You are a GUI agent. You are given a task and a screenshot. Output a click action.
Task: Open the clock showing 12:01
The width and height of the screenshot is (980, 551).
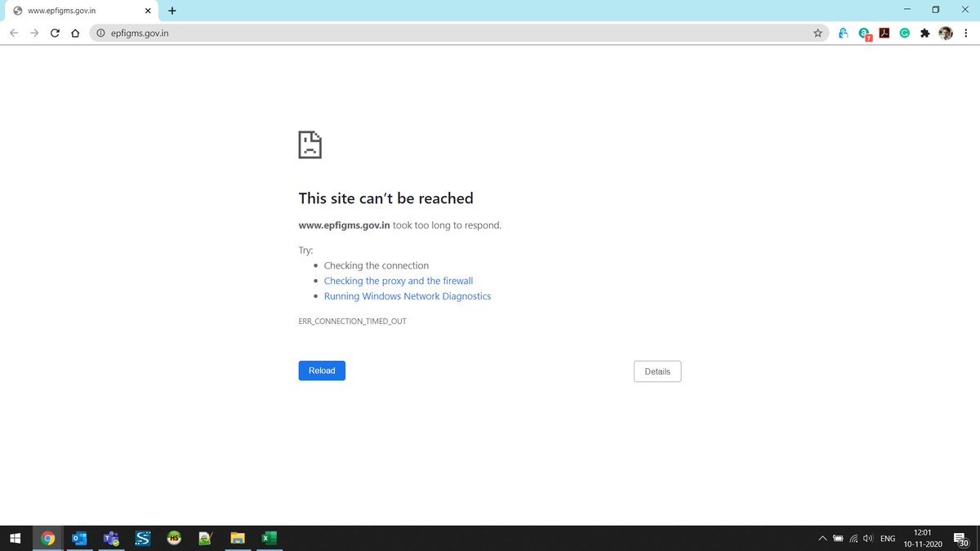(923, 538)
